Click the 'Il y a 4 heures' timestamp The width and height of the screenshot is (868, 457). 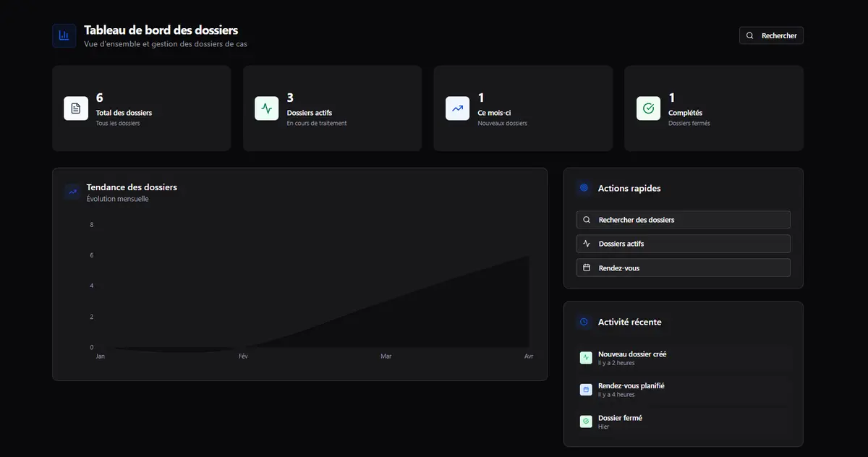point(616,395)
